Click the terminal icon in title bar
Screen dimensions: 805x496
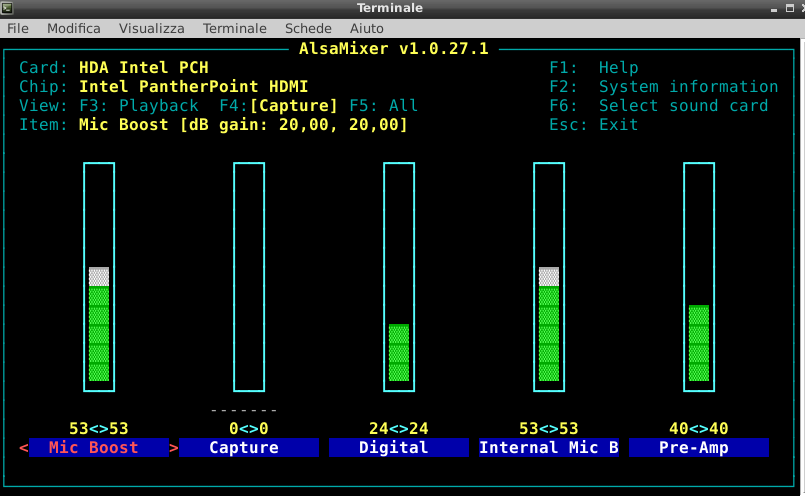[7, 8]
